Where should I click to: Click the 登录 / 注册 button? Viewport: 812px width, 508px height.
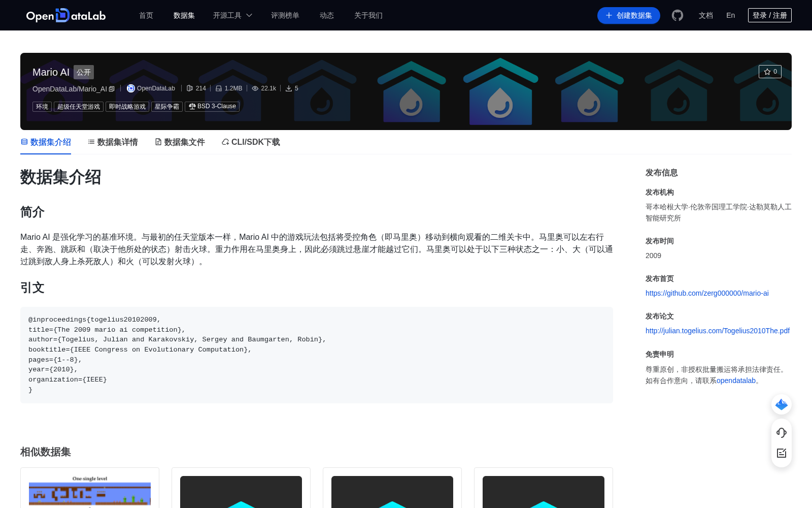(x=770, y=15)
